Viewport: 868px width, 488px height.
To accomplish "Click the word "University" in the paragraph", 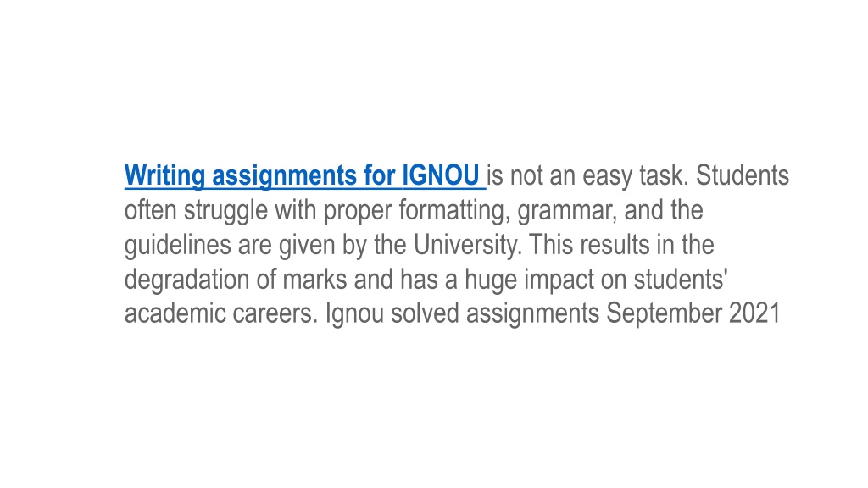I will 468,245.
